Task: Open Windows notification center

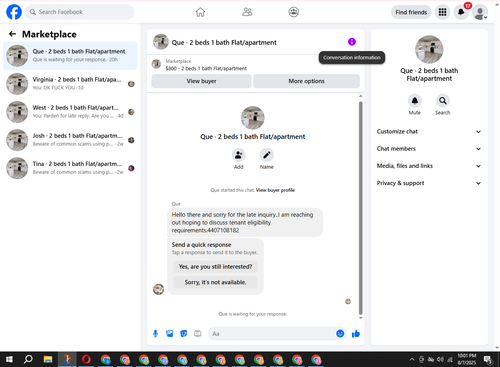Action: pyautogui.click(x=488, y=360)
